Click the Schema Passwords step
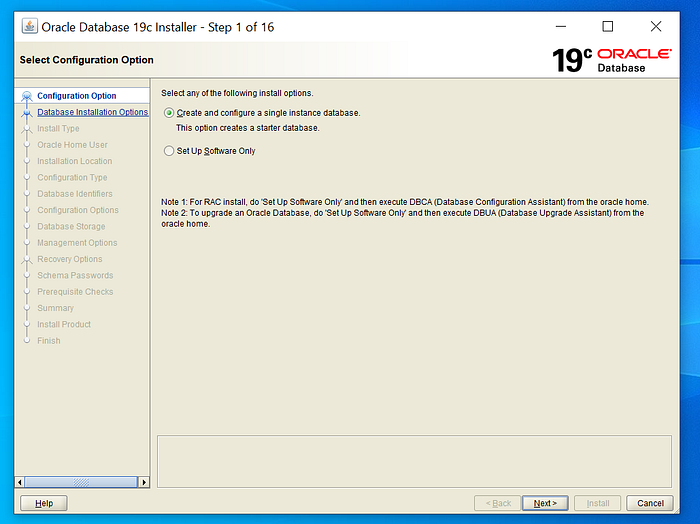Viewport: 700px width, 524px height. tap(75, 275)
